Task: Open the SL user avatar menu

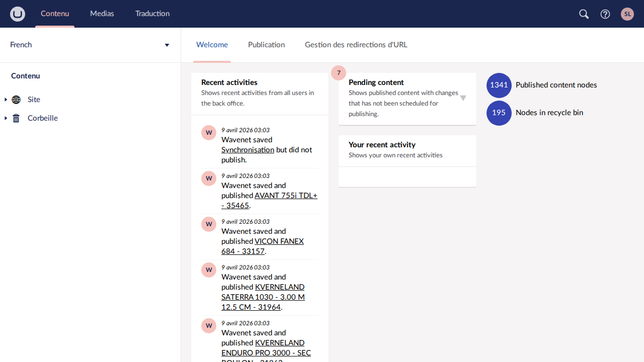Action: pos(627,14)
